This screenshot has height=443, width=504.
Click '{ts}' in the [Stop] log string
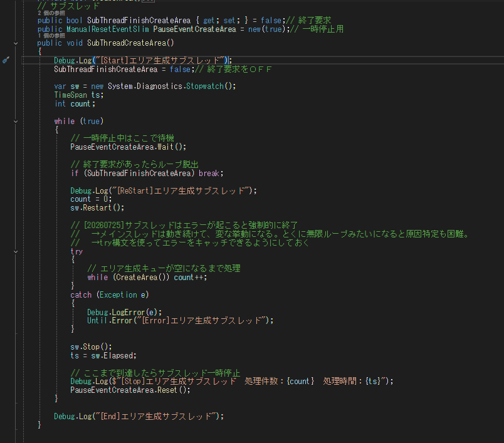[x=373, y=382]
